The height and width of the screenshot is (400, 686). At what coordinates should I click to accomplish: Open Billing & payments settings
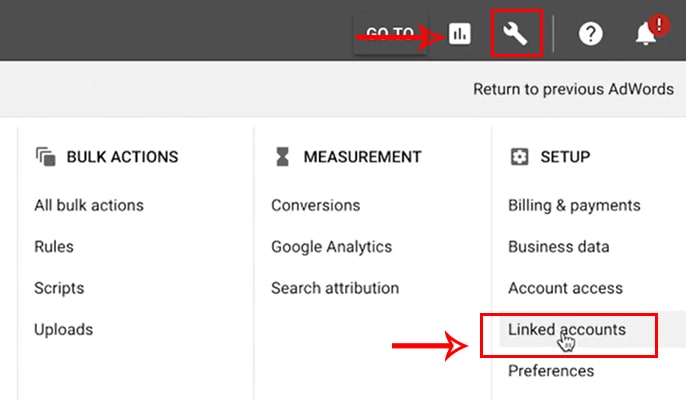pos(574,205)
